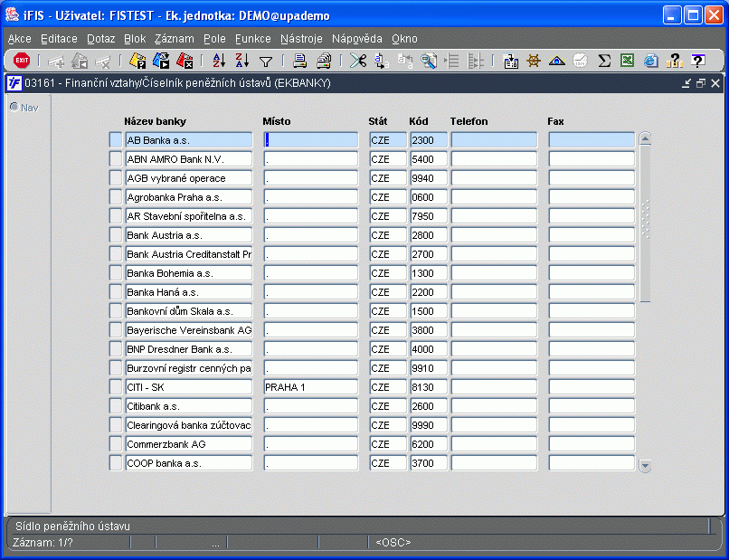Click the scroll down arrow of the bank list
Screen dimensions: 729x560
point(645,465)
